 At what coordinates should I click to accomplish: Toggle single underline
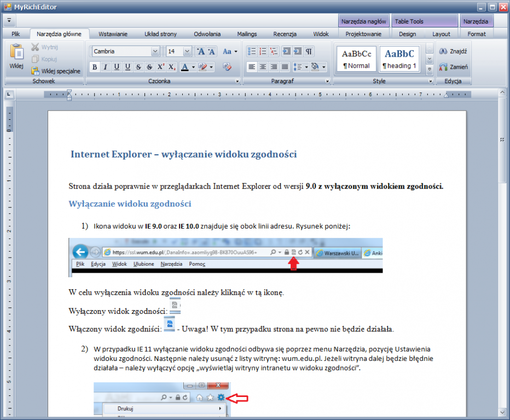(x=117, y=67)
